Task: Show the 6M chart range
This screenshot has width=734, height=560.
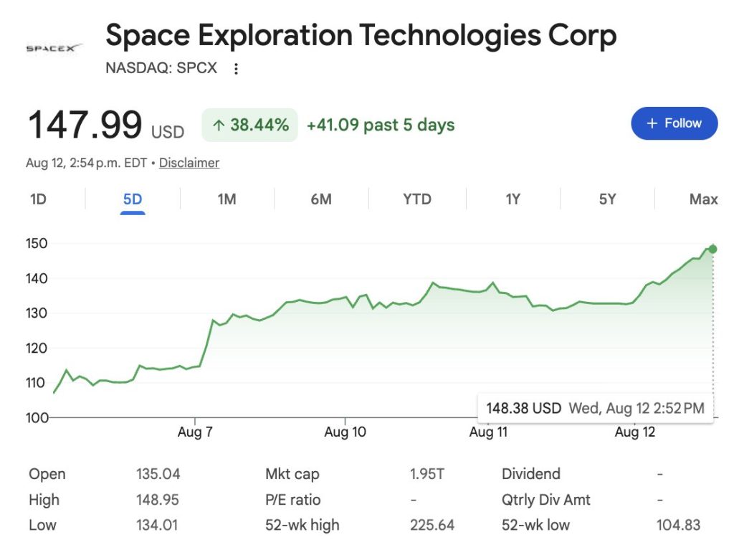Action: point(321,199)
